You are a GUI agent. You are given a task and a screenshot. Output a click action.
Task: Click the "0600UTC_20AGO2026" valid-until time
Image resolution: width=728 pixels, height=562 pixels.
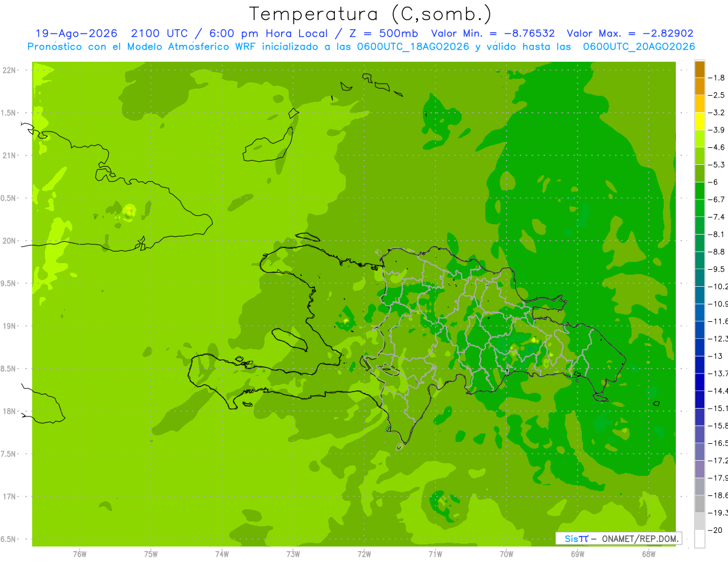639,47
